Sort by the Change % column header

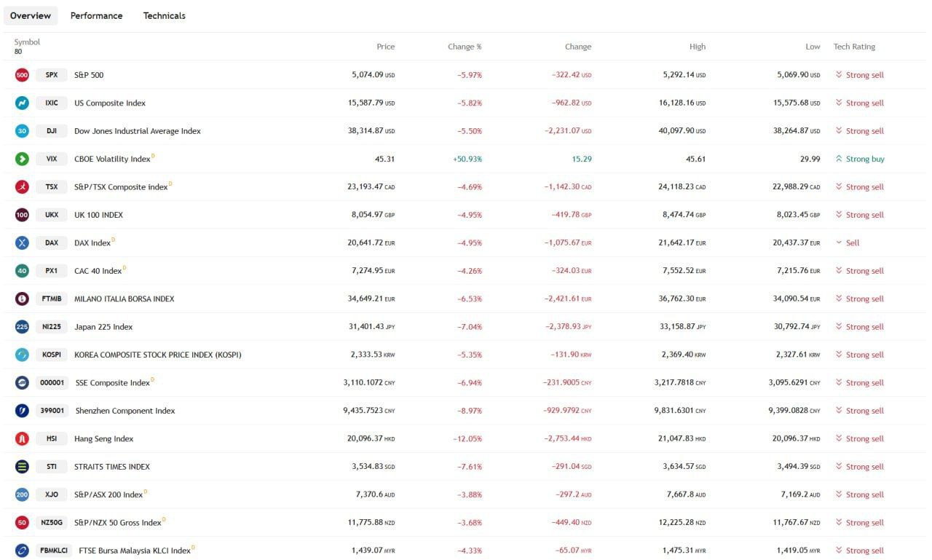pyautogui.click(x=465, y=47)
